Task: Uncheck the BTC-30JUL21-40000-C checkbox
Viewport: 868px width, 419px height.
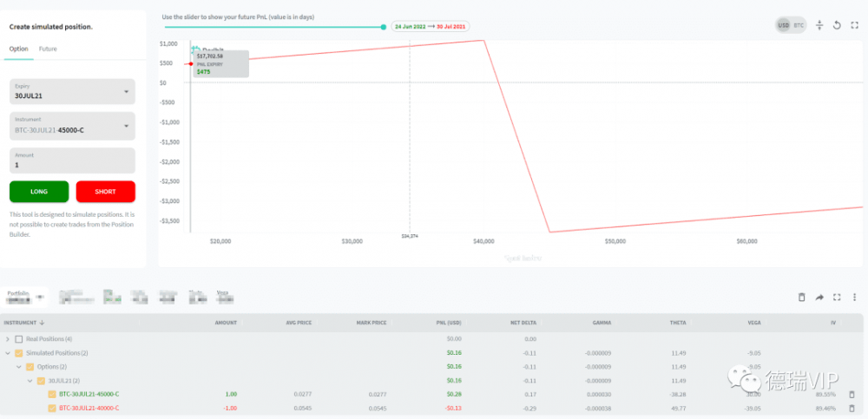Action: pos(51,408)
